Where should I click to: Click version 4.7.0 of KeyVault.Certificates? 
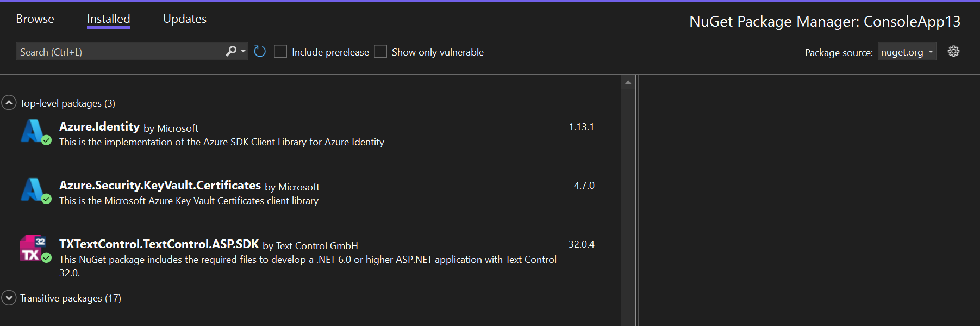(x=584, y=186)
